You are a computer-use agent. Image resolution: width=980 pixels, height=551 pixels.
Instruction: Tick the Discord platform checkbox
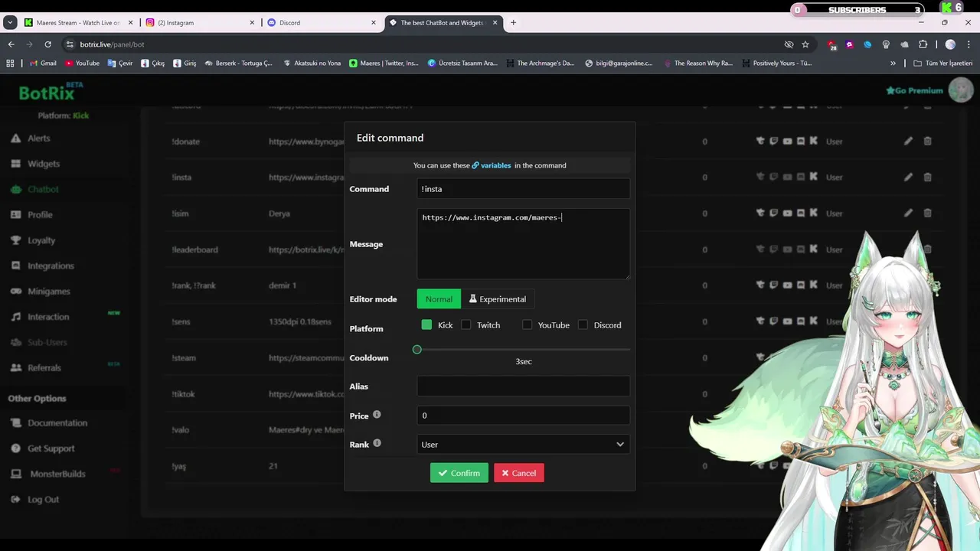(583, 325)
